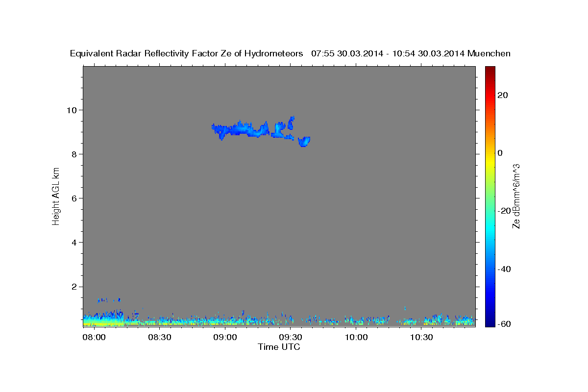Click the small cloud echo near 09:37
This screenshot has width=588, height=392.
pos(304,142)
